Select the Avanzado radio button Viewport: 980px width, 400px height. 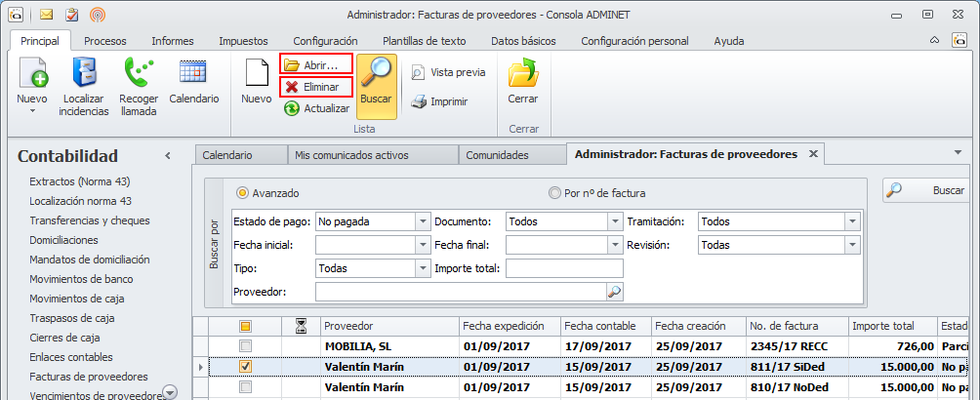point(243,193)
